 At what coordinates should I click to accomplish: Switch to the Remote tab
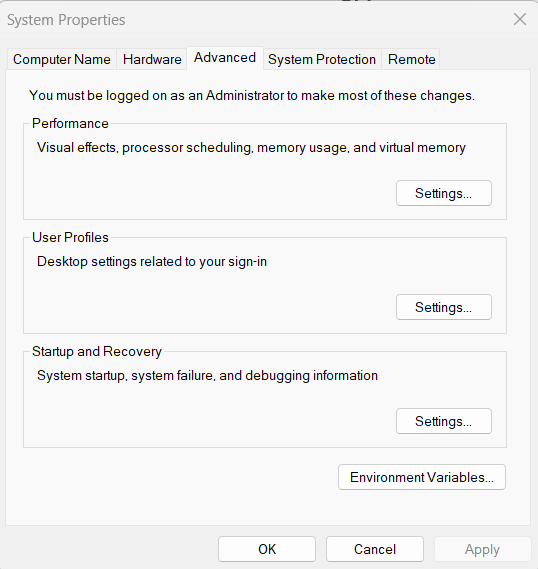pos(411,59)
